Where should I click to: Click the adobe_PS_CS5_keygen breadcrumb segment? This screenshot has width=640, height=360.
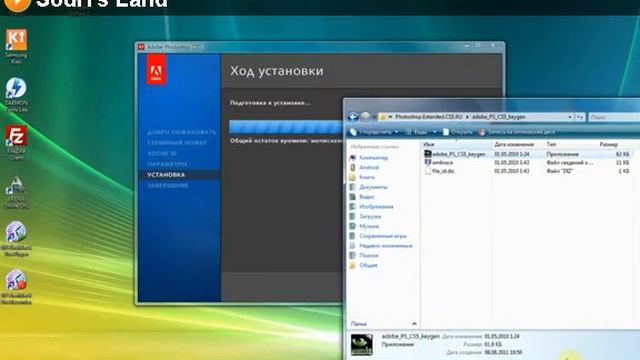tap(498, 117)
